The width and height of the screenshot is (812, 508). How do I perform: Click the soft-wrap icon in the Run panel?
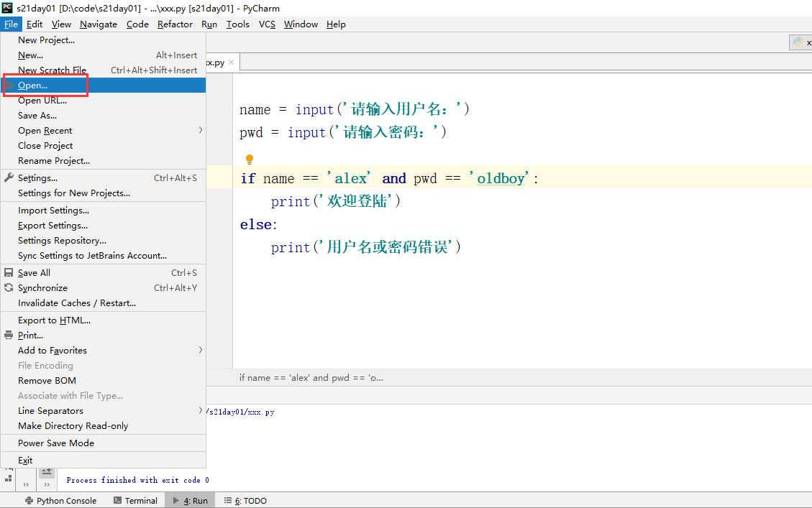click(47, 471)
